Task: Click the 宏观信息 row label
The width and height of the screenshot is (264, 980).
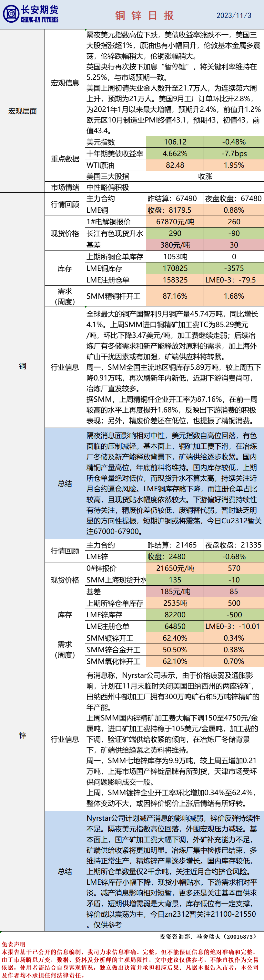Action: point(65,82)
